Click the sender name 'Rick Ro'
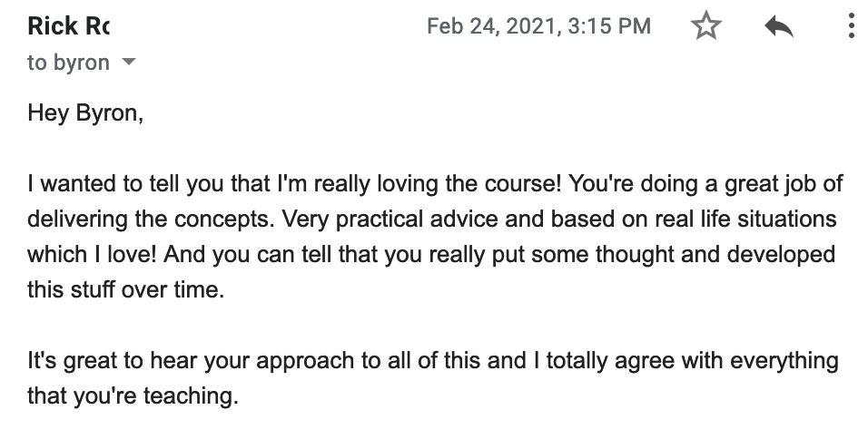Viewport: 868px width, 439px height. tap(69, 26)
